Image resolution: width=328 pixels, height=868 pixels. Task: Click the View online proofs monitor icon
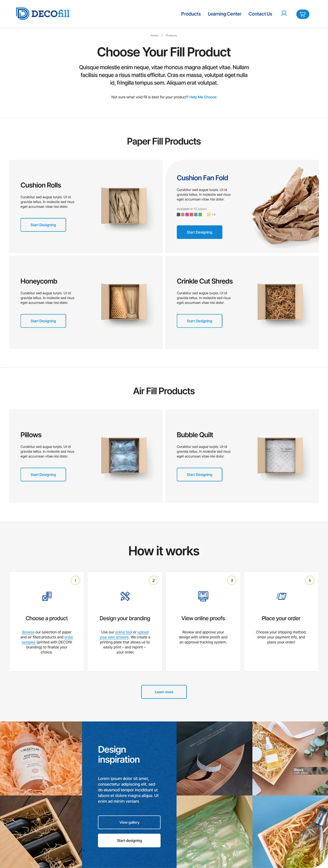(x=203, y=596)
